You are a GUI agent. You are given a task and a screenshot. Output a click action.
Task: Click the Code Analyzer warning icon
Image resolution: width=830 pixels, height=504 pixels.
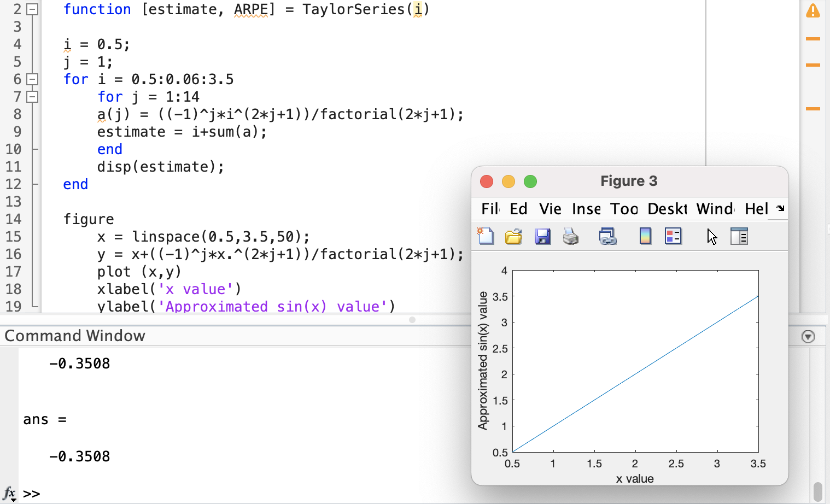[x=814, y=9]
